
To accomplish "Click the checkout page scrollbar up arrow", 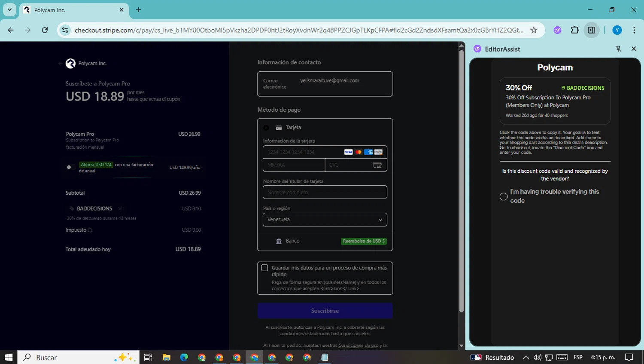I will point(462,45).
